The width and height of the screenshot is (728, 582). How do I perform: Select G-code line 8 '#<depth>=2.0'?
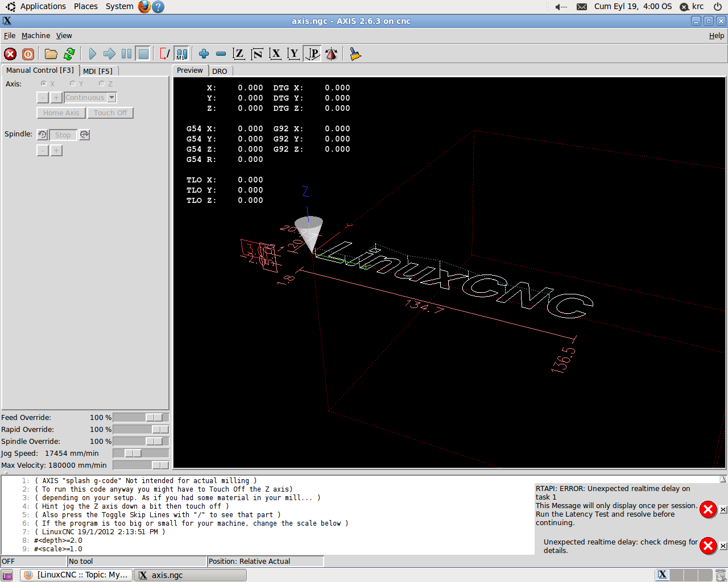coord(58,541)
